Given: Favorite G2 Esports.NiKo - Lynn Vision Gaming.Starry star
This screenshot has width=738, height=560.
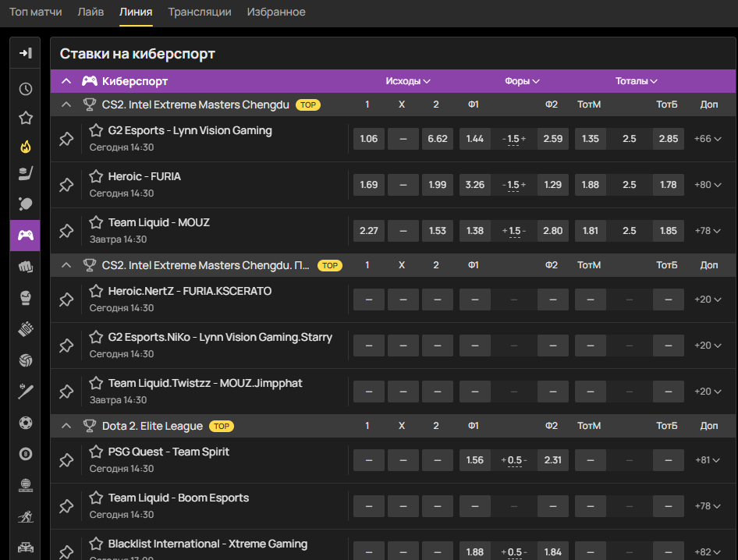Looking at the screenshot, I should point(96,337).
